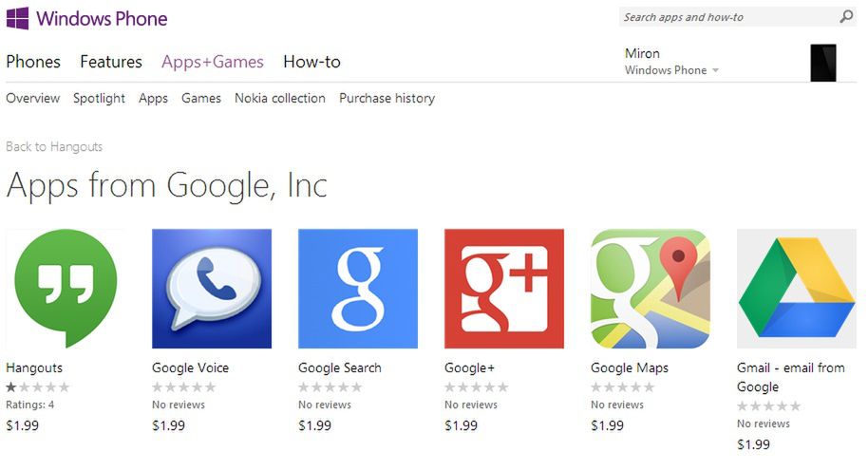868x471 pixels.
Task: Click the Windows Phone logo
Action: (86, 18)
